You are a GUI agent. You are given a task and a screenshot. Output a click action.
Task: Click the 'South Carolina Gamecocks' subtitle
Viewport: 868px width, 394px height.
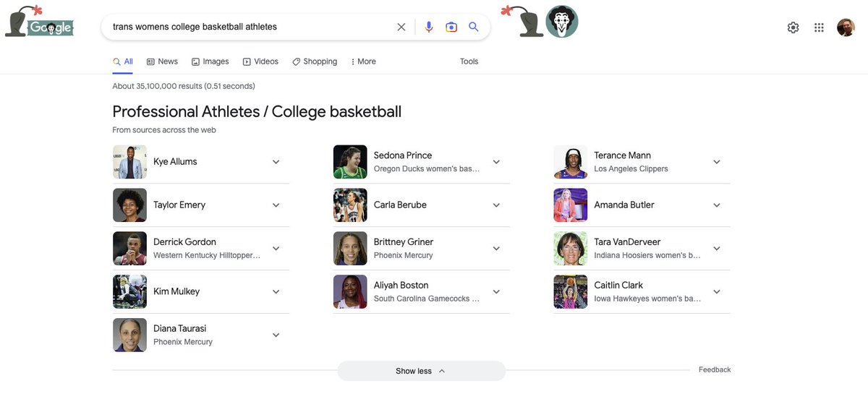pos(427,299)
